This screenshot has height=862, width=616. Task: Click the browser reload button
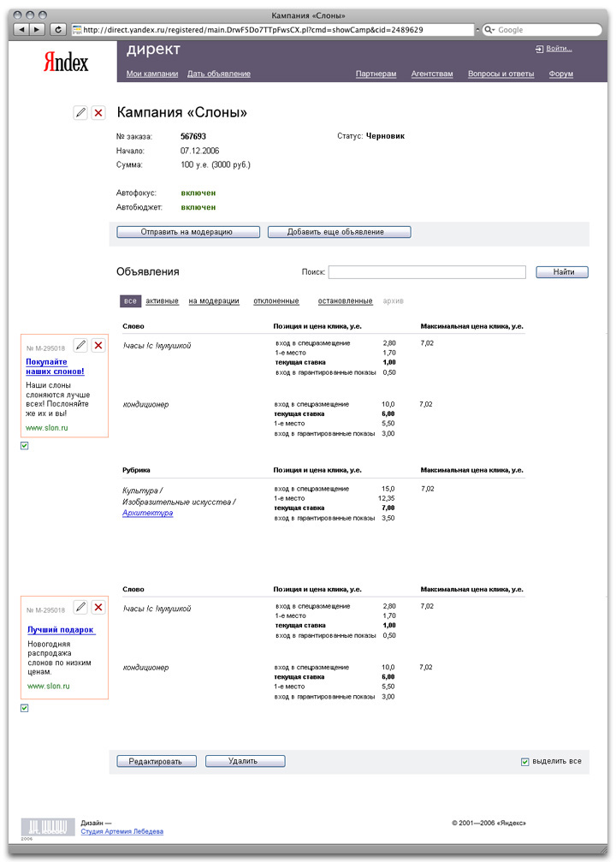[x=58, y=30]
